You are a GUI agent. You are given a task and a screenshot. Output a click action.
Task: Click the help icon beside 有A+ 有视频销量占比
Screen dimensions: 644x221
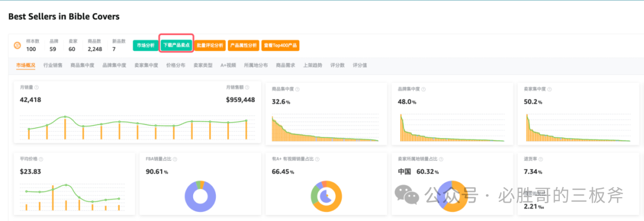tap(317, 159)
